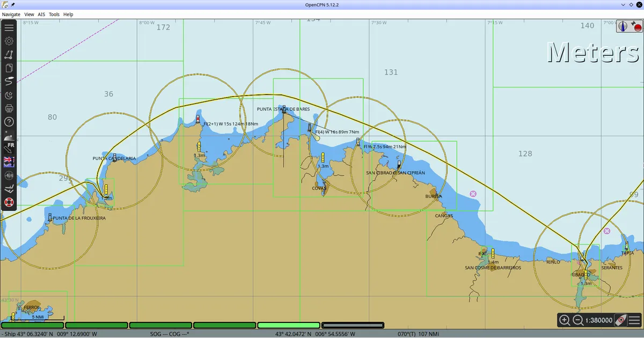The height and width of the screenshot is (338, 644).
Task: Click the Punta Estaca de Bares lighthouse
Action: tap(284, 109)
